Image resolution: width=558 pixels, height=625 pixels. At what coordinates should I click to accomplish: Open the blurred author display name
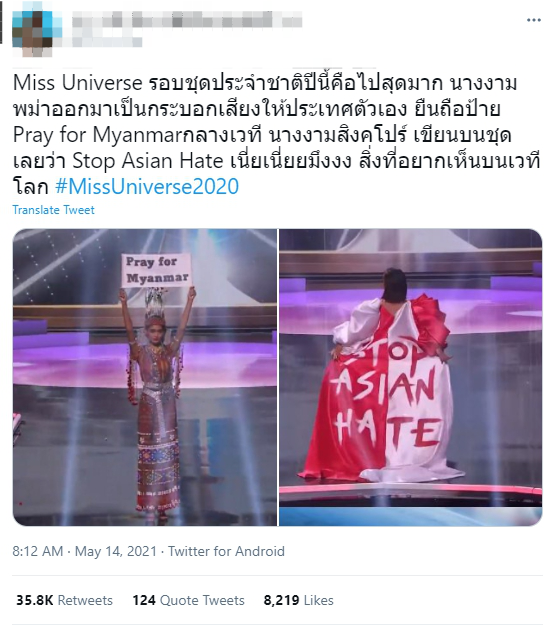[x=187, y=20]
